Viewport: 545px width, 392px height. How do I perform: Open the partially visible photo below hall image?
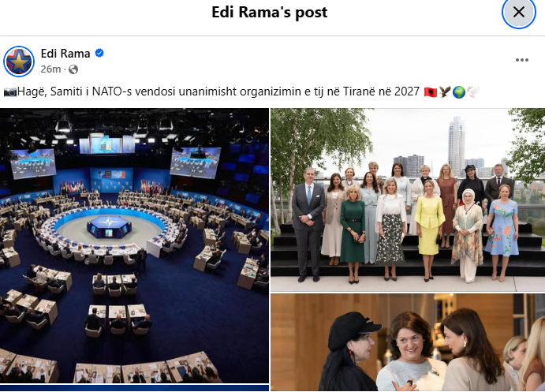(134, 388)
